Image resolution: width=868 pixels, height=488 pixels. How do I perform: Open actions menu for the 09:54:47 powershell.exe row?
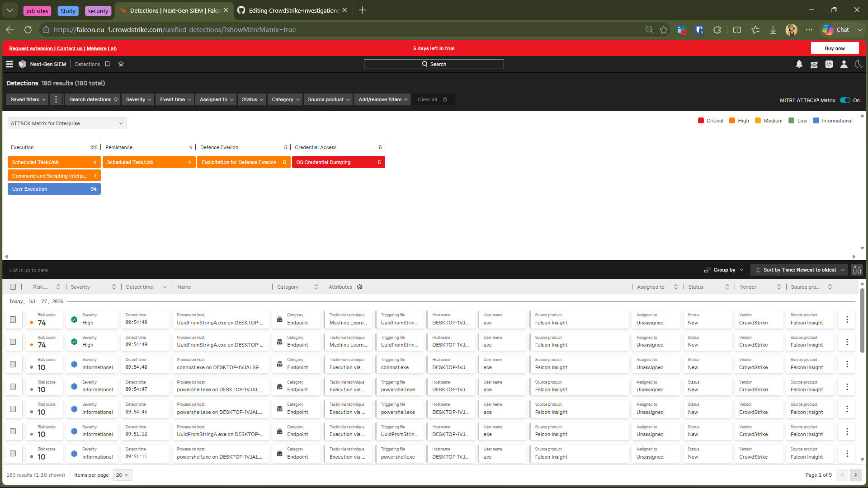(847, 387)
